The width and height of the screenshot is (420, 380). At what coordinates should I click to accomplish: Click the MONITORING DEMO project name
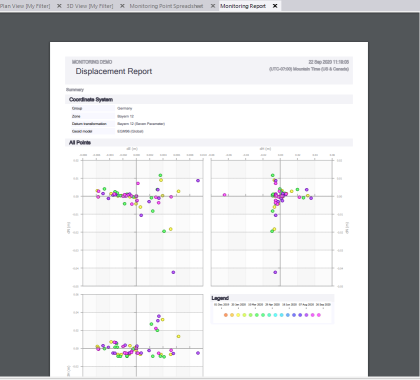92,62
